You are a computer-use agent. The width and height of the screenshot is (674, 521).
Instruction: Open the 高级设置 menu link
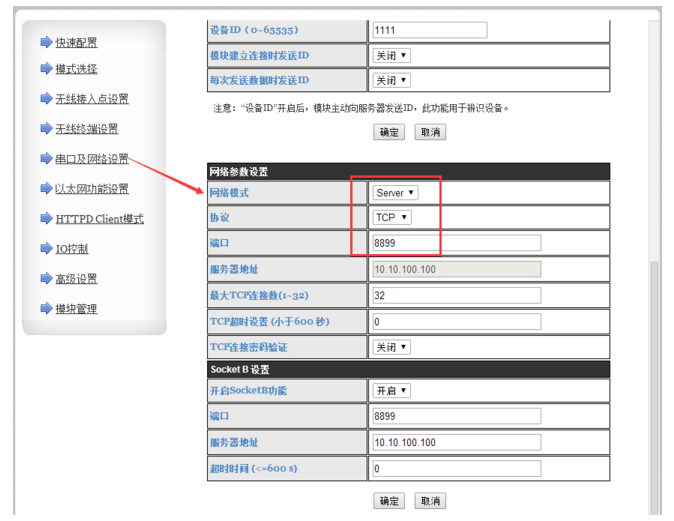[x=76, y=279]
